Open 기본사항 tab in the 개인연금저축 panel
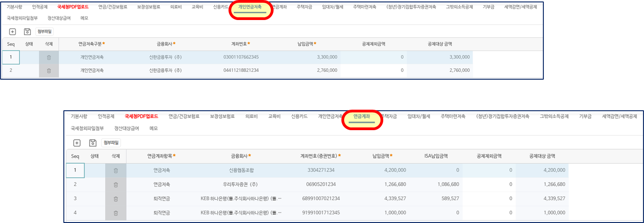The image size is (644, 223). click(x=15, y=7)
